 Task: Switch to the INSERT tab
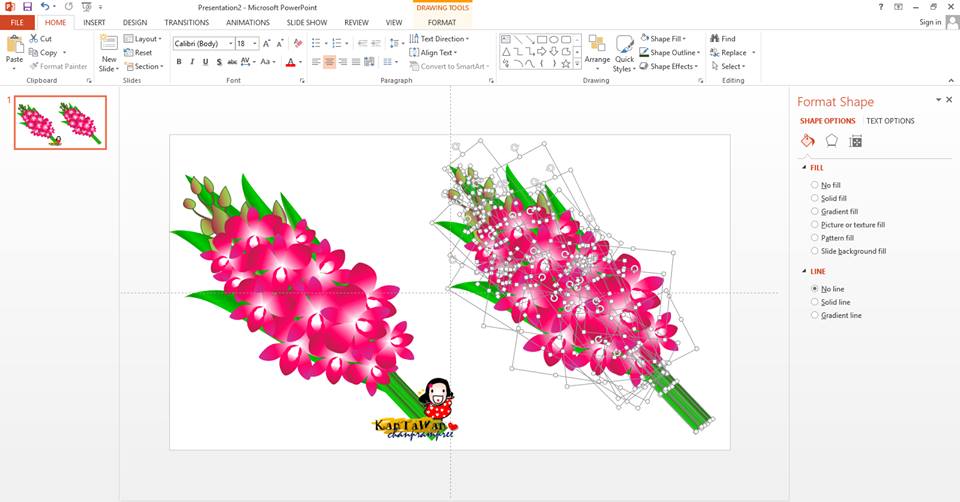pos(94,22)
